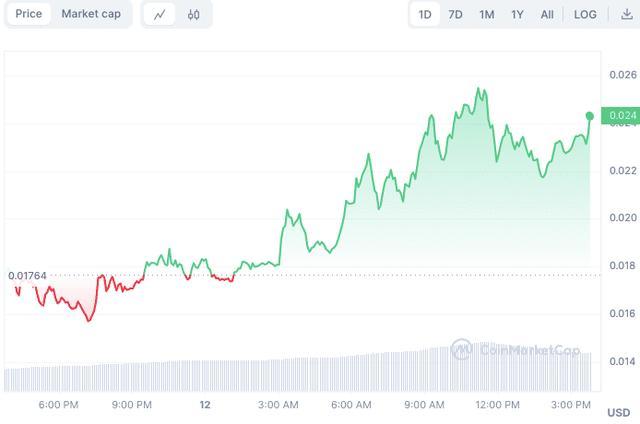
Task: Set the time range to 7D
Action: coord(455,15)
